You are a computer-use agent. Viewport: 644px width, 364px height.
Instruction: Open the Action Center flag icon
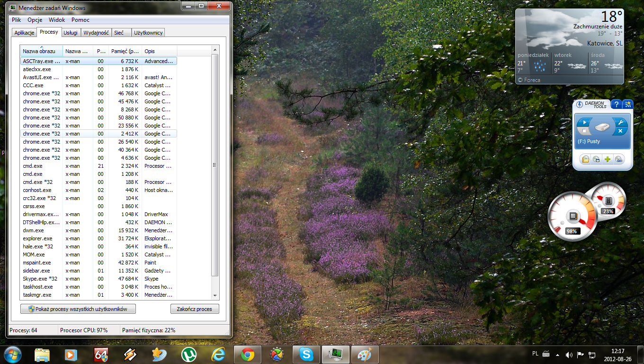point(581,355)
